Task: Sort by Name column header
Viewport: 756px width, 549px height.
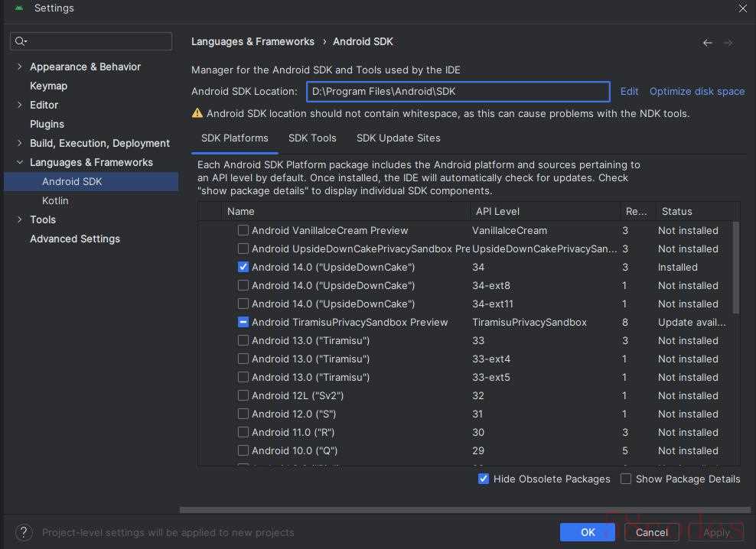Action: (345, 211)
